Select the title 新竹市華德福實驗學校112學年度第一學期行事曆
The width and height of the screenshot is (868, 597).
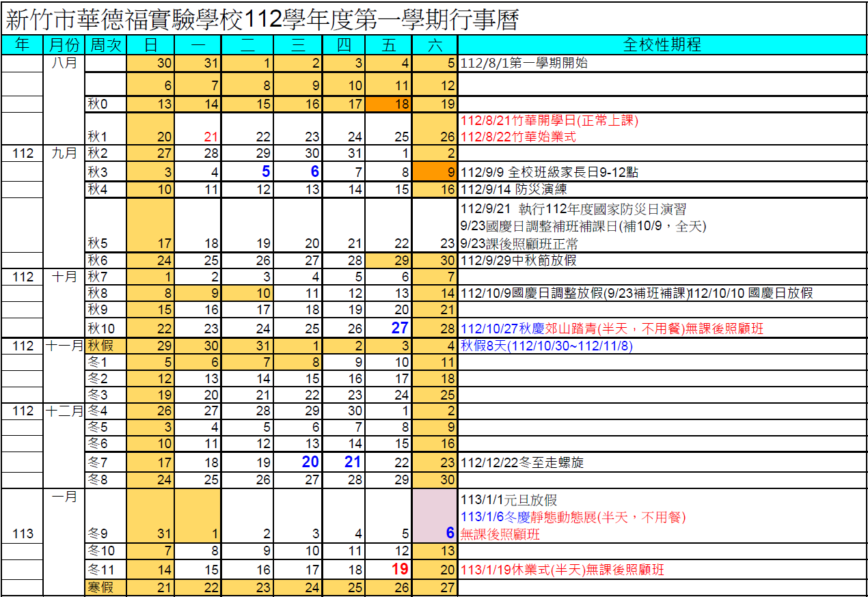pos(263,18)
